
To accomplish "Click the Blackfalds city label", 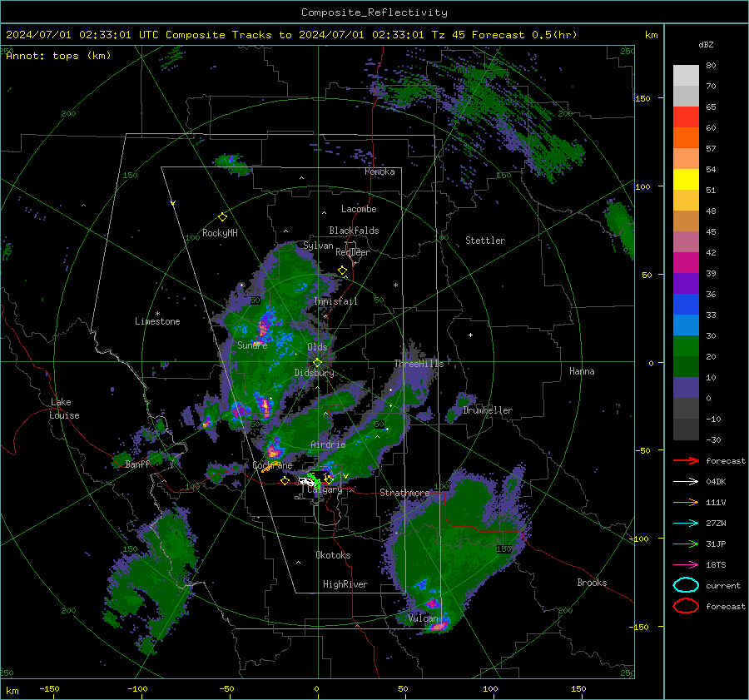I will point(354,231).
